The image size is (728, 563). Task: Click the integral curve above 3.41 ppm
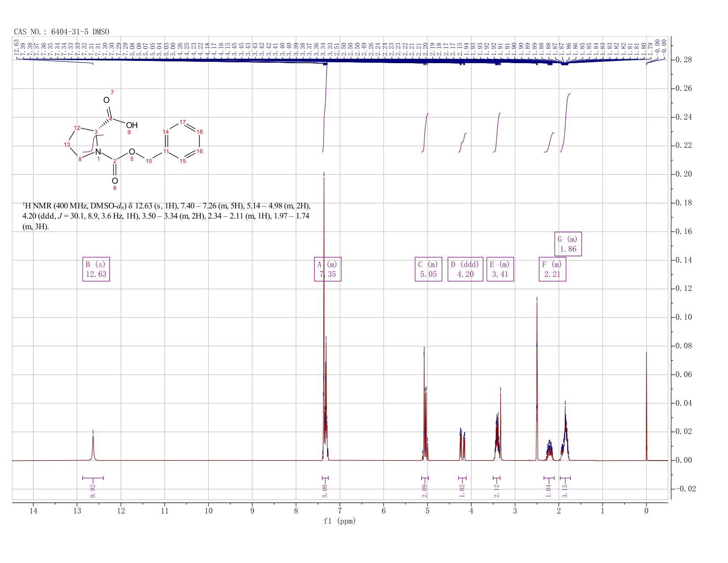(497, 132)
